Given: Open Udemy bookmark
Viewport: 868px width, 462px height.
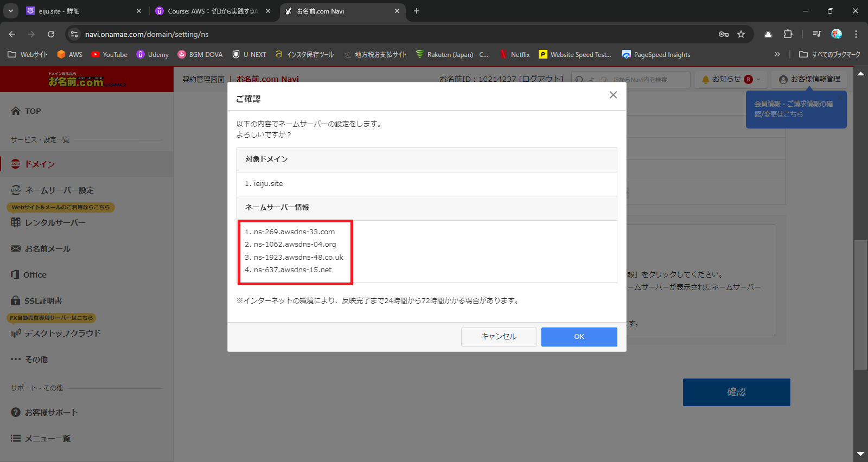Looking at the screenshot, I should [x=153, y=55].
